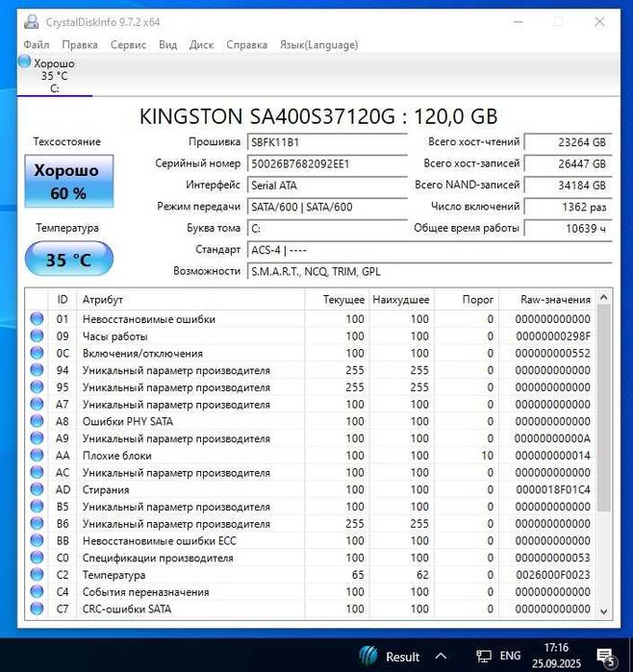This screenshot has width=633, height=672.
Task: Open the Справка menu
Action: tap(246, 44)
